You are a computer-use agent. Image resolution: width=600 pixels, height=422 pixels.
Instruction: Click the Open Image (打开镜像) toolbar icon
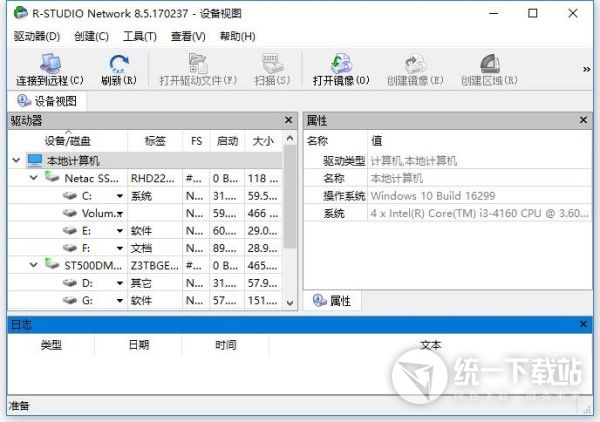(x=341, y=63)
